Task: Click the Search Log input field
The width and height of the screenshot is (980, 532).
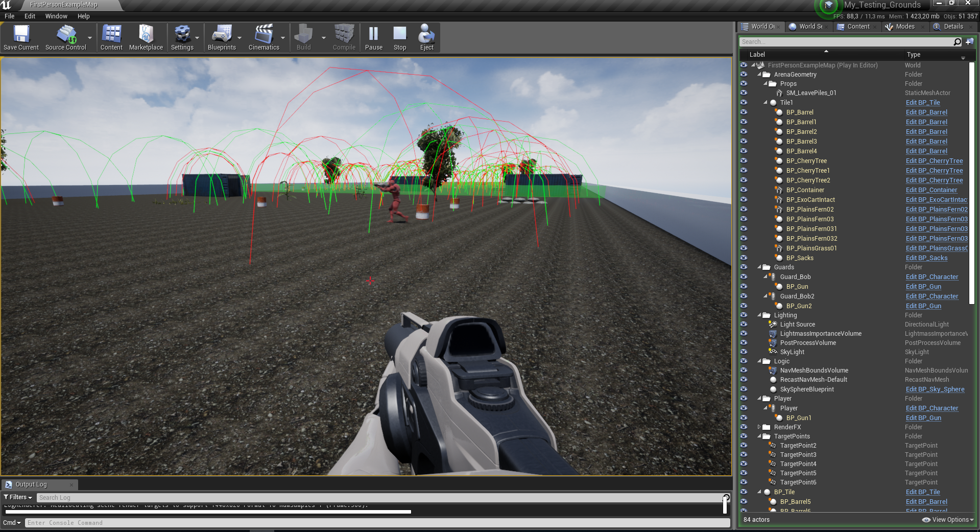Action: 380,498
